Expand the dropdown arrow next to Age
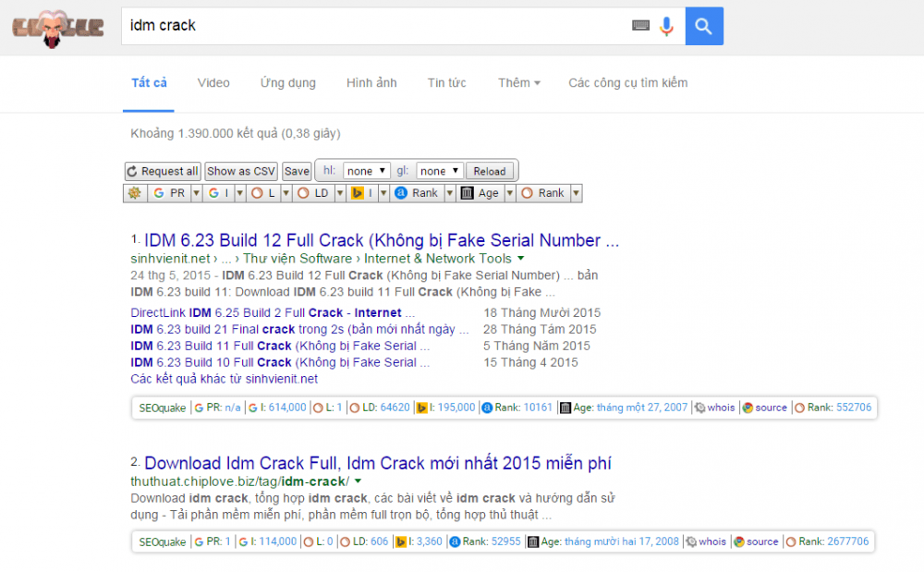 (x=510, y=192)
